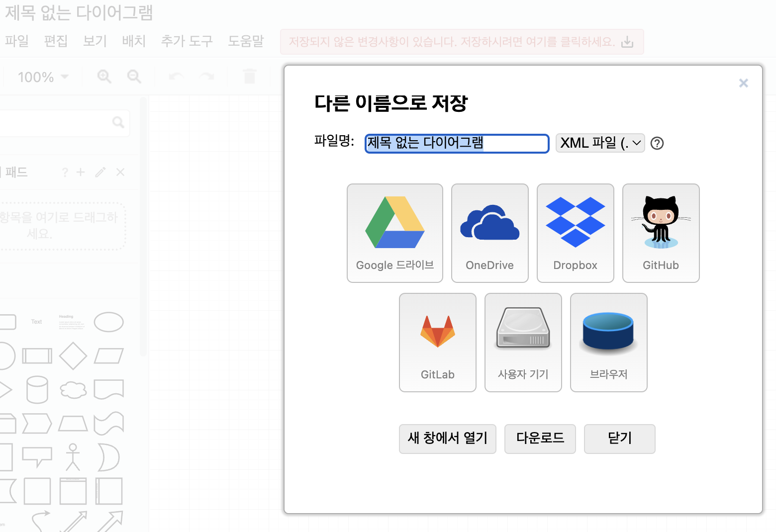The height and width of the screenshot is (532, 776).
Task: Click the zoom out magnifier icon
Action: [x=134, y=77]
